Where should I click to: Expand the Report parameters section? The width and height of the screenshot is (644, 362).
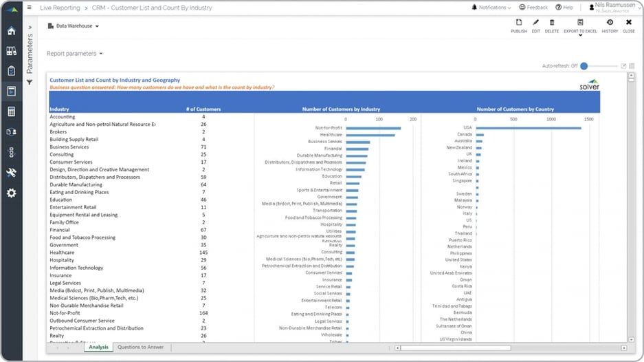[74, 53]
